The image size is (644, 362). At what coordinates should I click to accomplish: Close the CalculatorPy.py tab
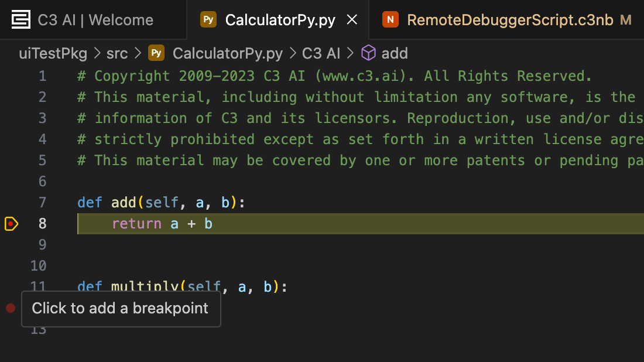[352, 20]
